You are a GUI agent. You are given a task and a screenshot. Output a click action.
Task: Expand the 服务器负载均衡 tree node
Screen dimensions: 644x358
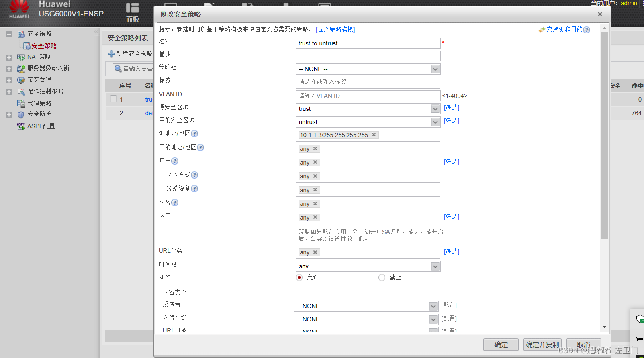[x=9, y=69]
